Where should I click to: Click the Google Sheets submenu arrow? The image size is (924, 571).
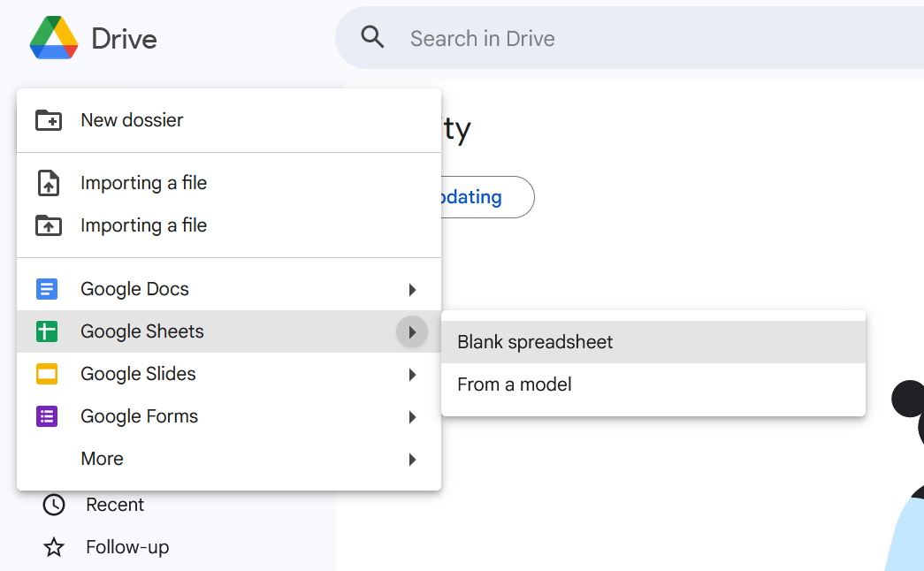click(412, 331)
